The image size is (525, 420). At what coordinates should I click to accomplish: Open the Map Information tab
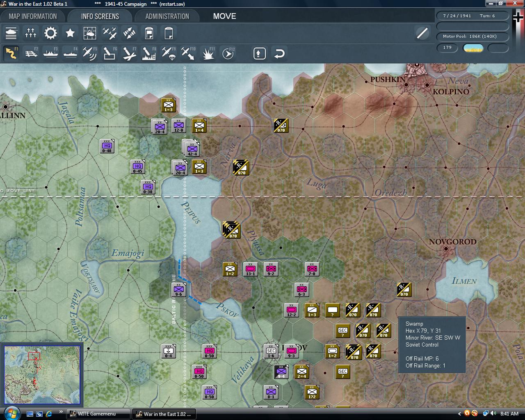pyautogui.click(x=33, y=16)
